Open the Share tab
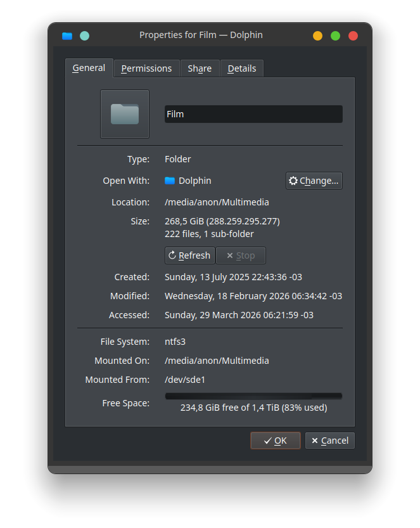 [x=200, y=68]
